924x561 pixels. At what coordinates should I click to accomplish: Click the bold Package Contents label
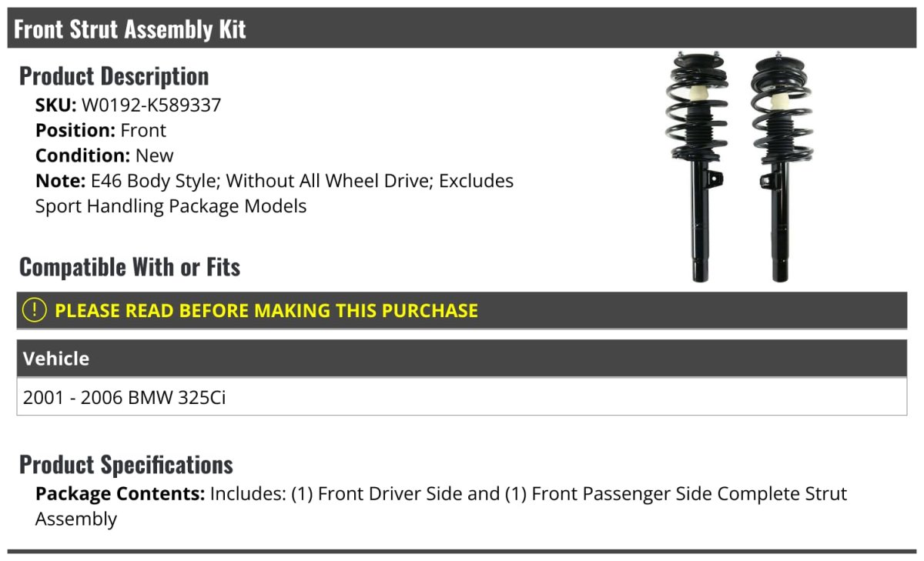point(119,493)
